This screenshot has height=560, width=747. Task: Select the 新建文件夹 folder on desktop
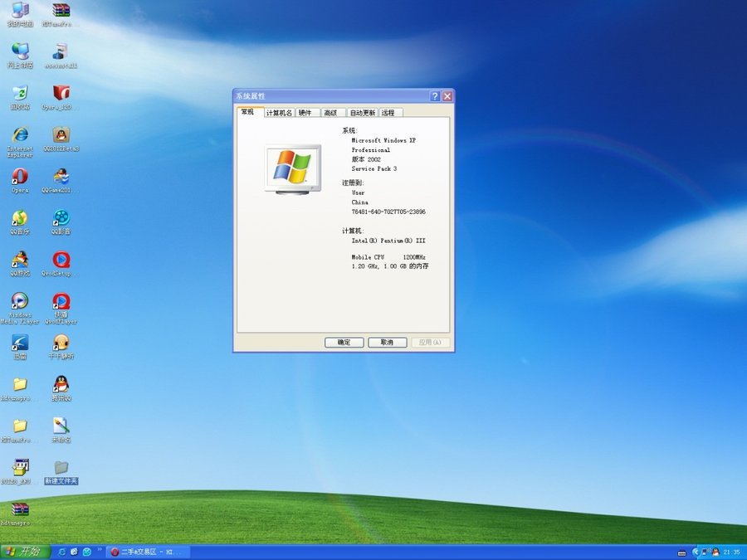(x=61, y=468)
